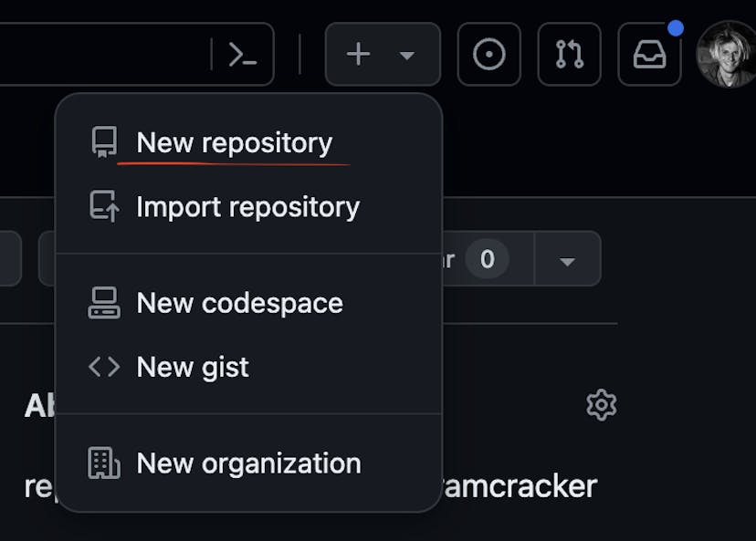The height and width of the screenshot is (541, 756).
Task: Select New organization menu item
Action: coord(248,463)
